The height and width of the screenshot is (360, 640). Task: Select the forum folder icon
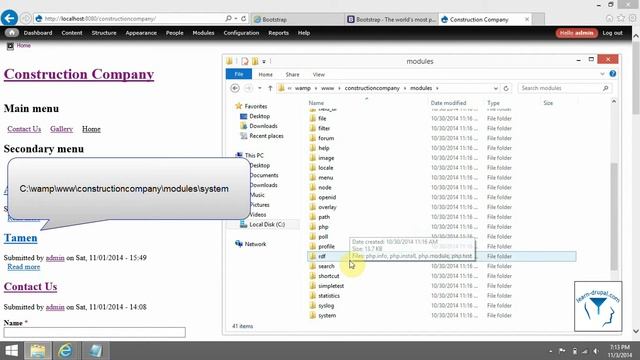[313, 138]
